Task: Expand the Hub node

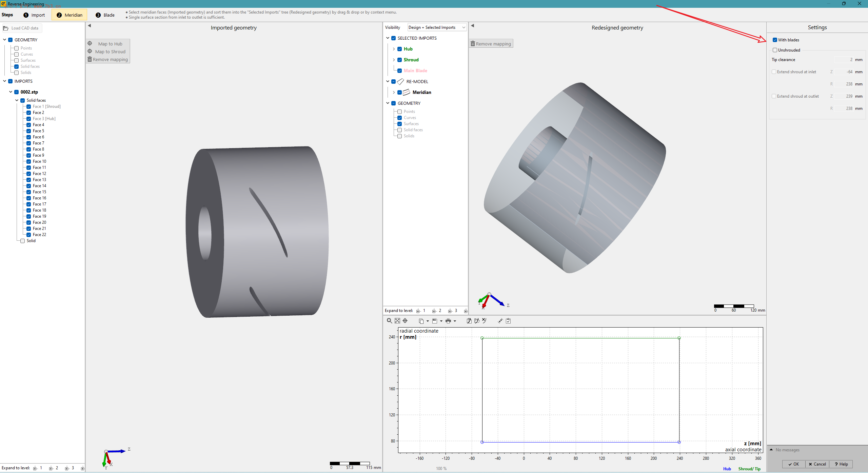Action: pyautogui.click(x=394, y=49)
